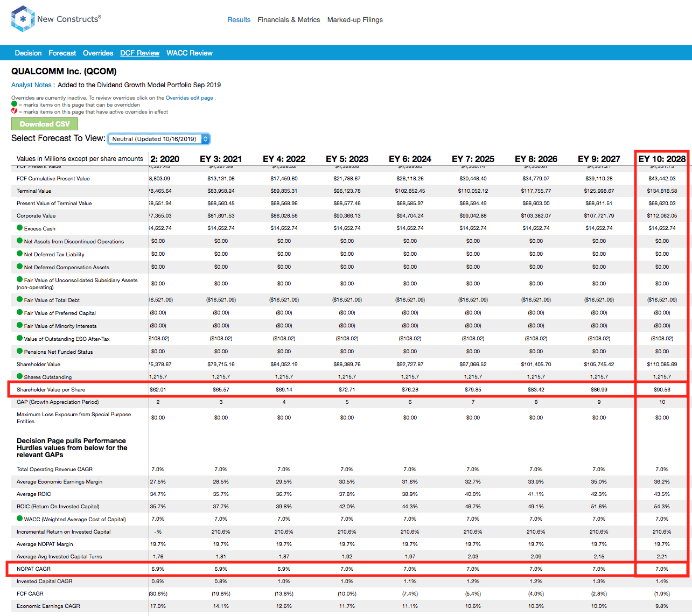
Task: Click the EY 5: 2023 column header
Action: [x=347, y=159]
